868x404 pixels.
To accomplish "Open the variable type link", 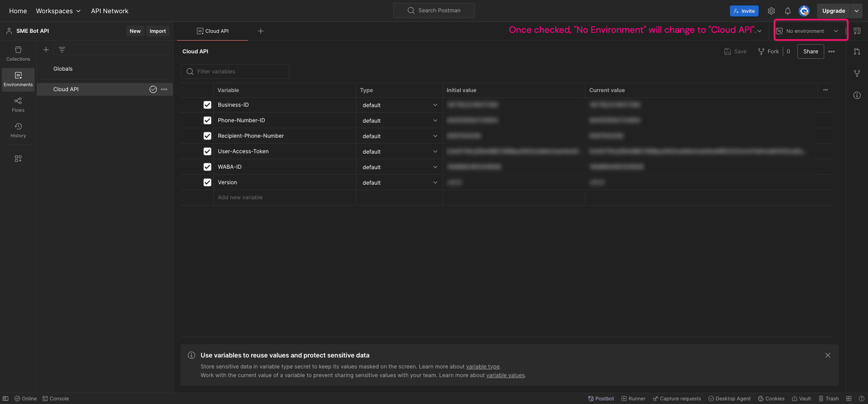I will pyautogui.click(x=483, y=367).
